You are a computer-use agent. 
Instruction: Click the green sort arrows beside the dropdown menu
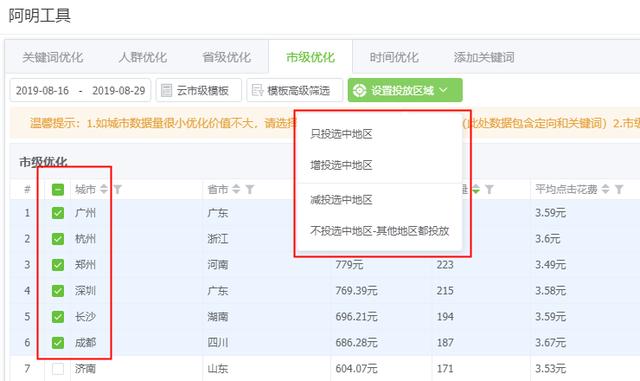[x=476, y=189]
